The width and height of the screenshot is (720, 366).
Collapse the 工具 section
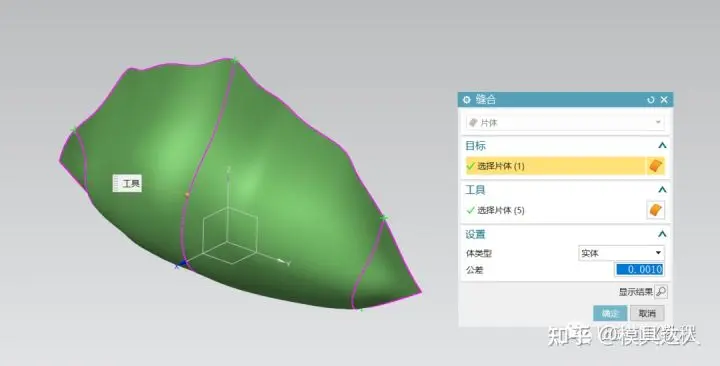(662, 190)
